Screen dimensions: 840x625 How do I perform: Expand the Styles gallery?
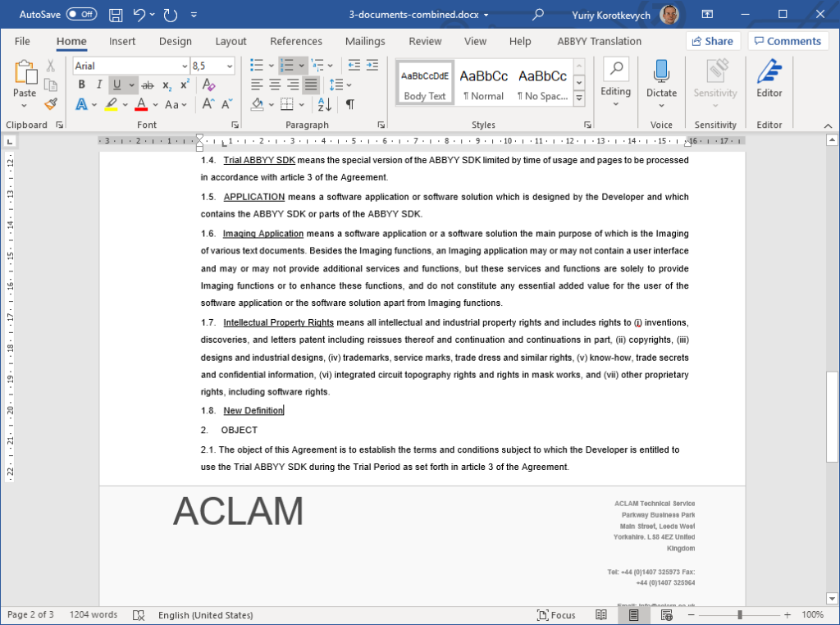click(579, 98)
